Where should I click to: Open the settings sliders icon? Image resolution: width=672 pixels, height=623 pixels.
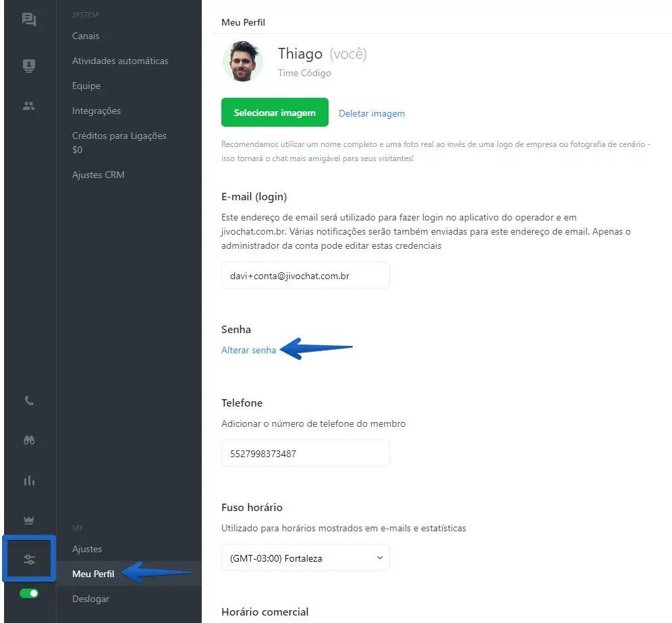(28, 560)
